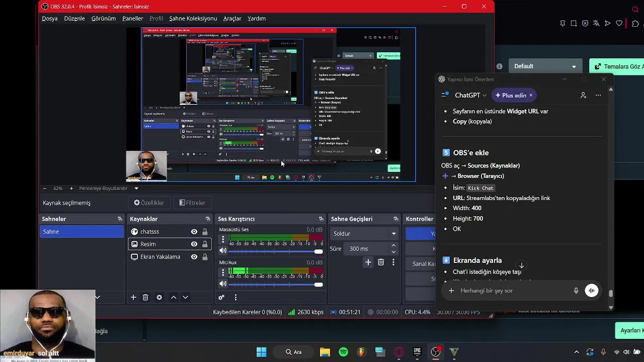Open Spotify from taskbar
This screenshot has width=644, height=362.
pyautogui.click(x=343, y=352)
